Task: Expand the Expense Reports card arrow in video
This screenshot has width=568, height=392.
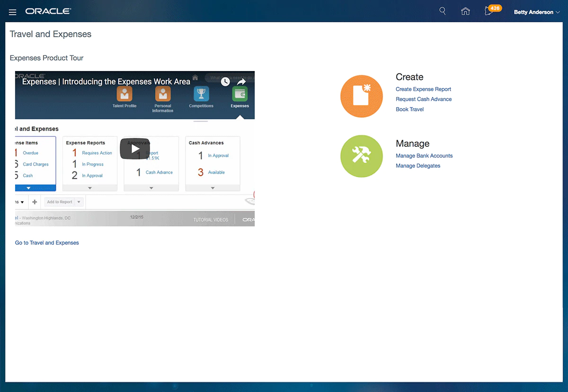Action: point(90,188)
